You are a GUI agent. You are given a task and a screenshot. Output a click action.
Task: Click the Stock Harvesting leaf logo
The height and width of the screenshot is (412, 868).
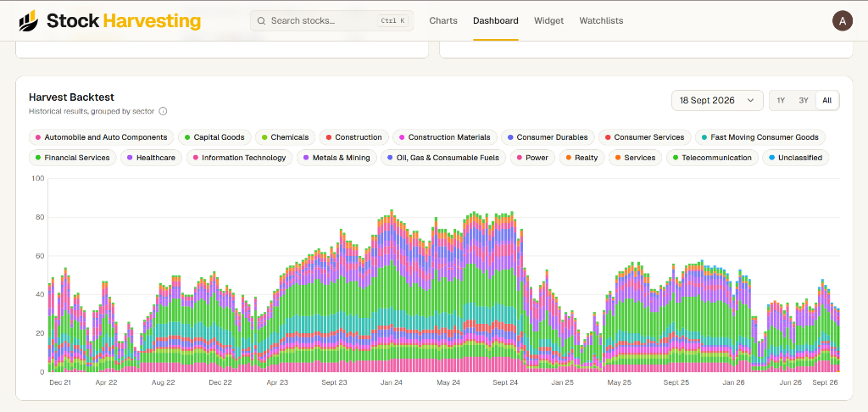tap(29, 21)
